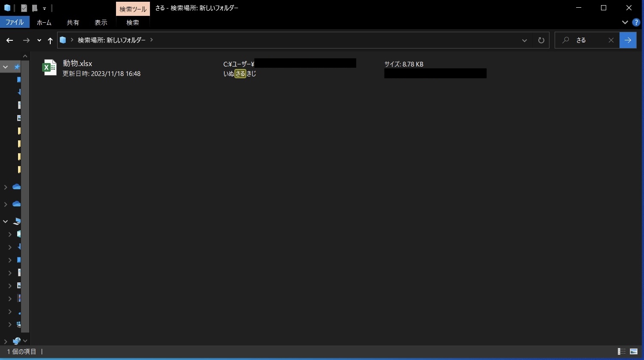Click the navigation pane scrollbar thumb
644x360 pixels.
[x=25, y=197]
